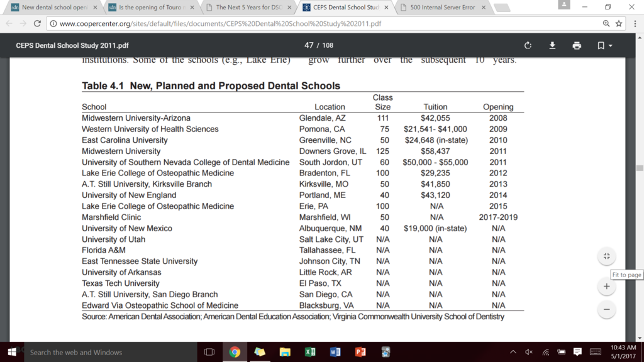Screen dimensions: 644x362
Task: Switch to the New dental school tab
Action: (x=53, y=8)
